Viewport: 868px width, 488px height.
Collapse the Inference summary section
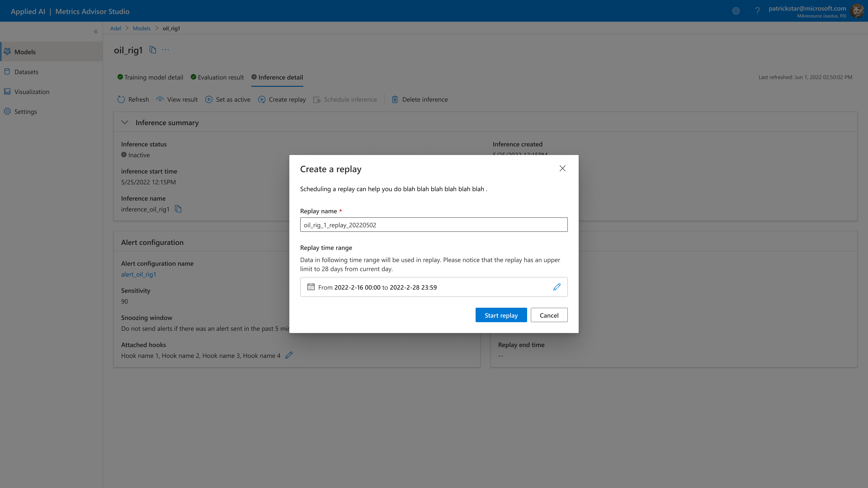125,123
